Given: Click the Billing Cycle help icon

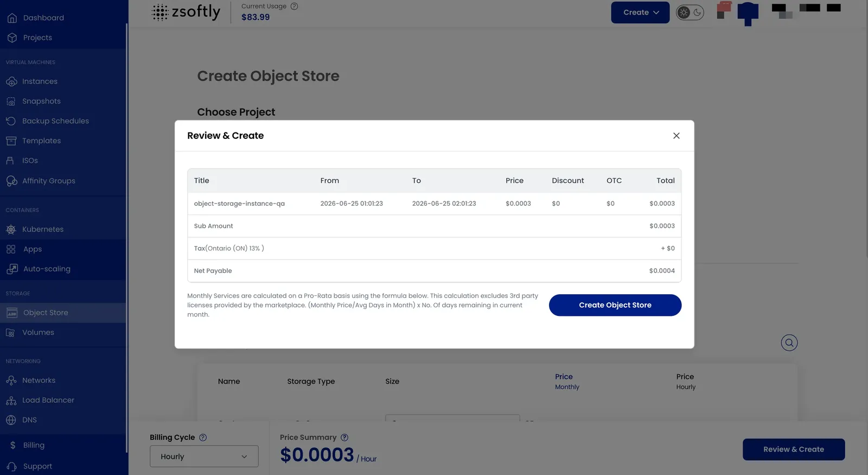Looking at the screenshot, I should coord(203,438).
